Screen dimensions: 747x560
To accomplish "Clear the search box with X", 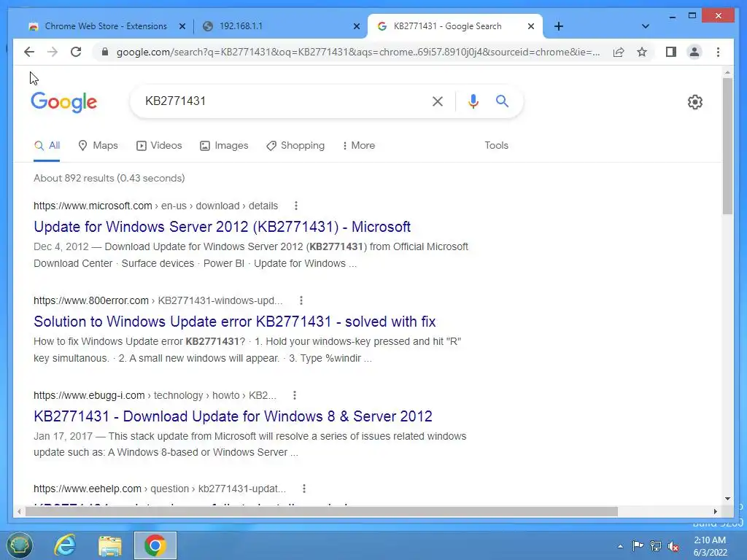I will 438,101.
